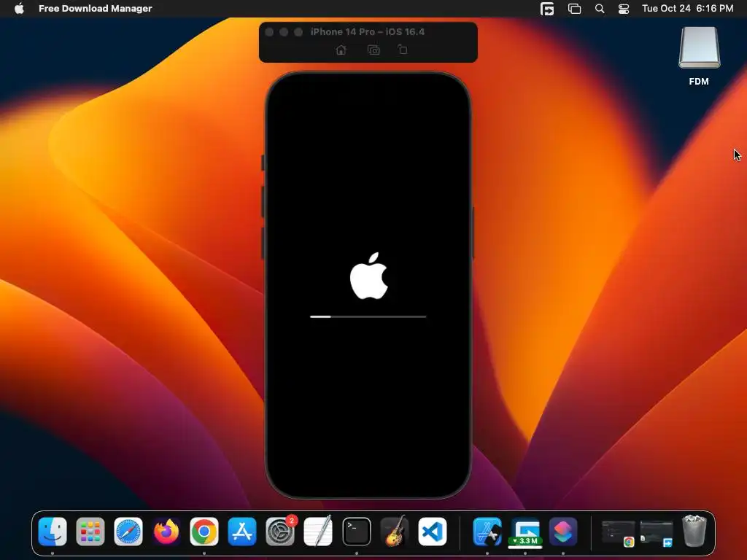This screenshot has width=747, height=560.
Task: Restore the minimized window with blue arrow badge
Action: pos(657,533)
